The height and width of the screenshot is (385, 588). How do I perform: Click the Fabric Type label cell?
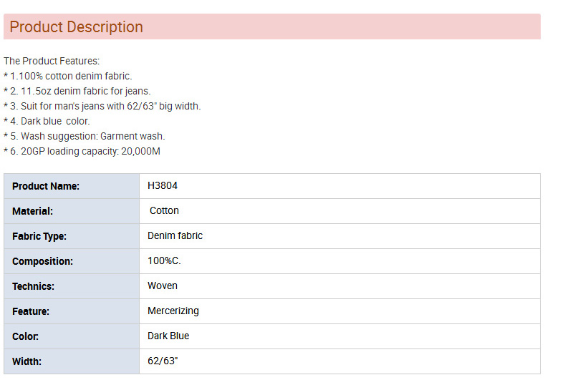72,236
